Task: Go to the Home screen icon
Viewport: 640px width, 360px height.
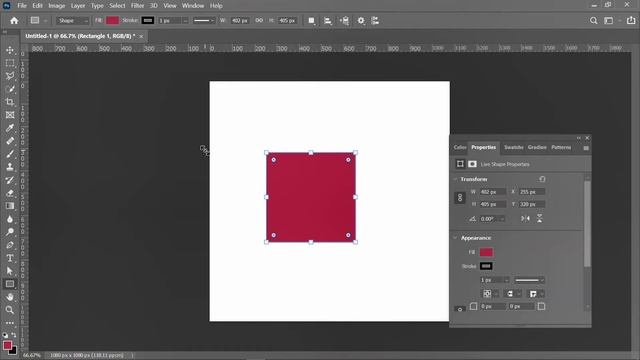Action: click(x=14, y=20)
